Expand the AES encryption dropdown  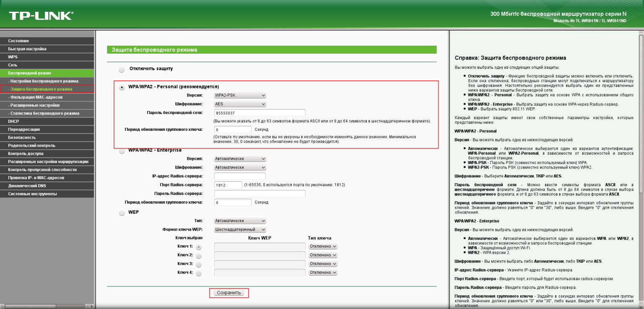pos(240,104)
